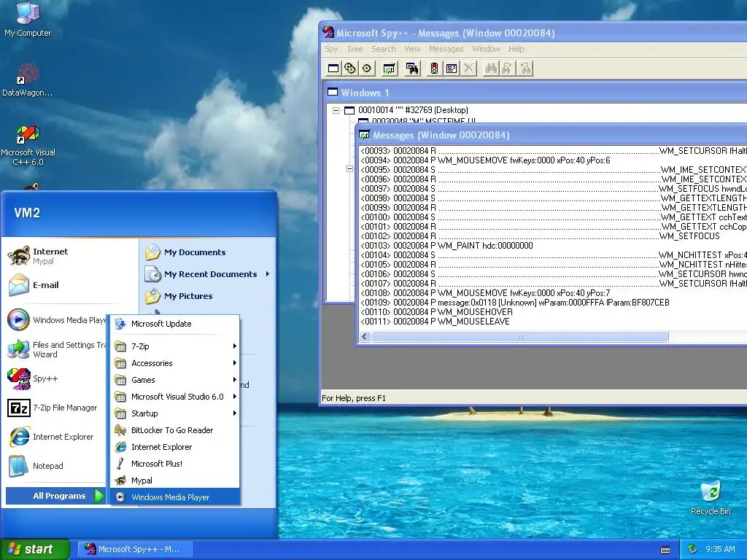
Task: Click the Log Messages toolbar icon
Action: coord(390,68)
